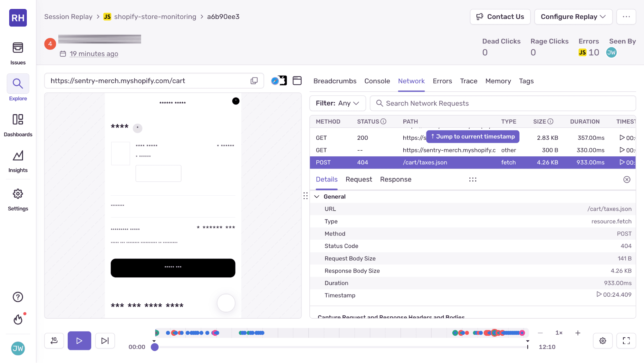This screenshot has width=644, height=363.
Task: Copy the replay URL
Action: tap(254, 81)
